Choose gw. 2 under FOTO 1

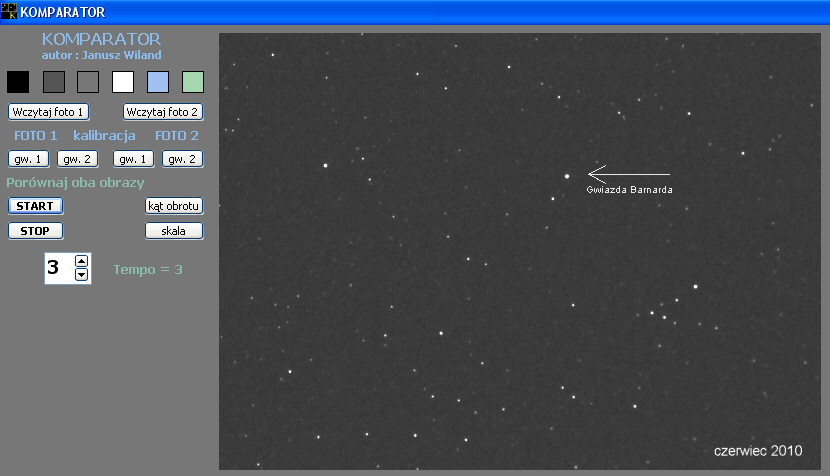[x=77, y=159]
